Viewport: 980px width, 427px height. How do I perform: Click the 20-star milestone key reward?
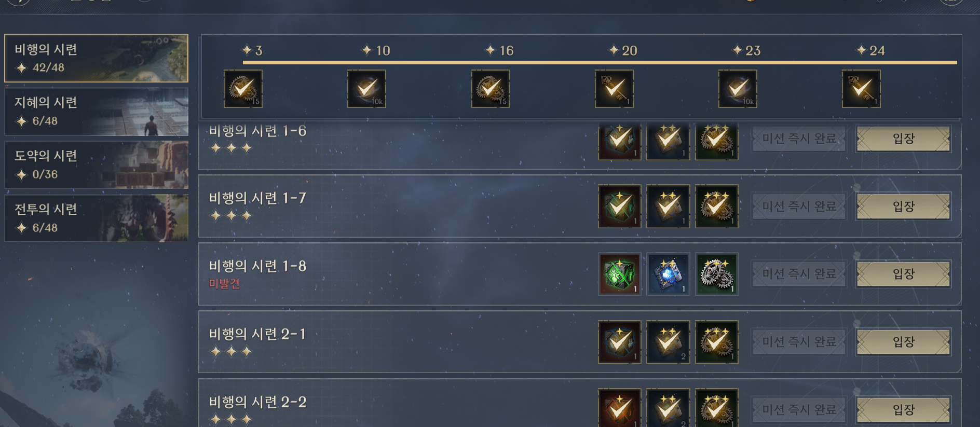(x=614, y=89)
